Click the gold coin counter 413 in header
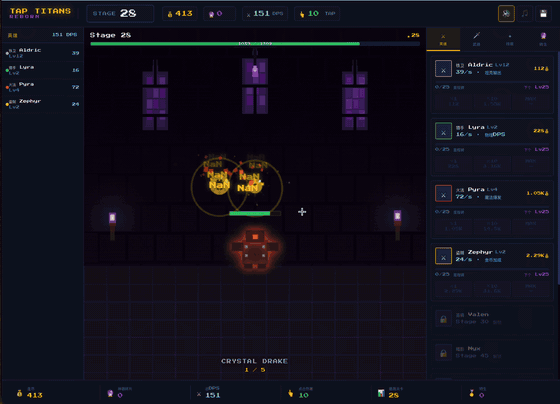 click(x=180, y=14)
